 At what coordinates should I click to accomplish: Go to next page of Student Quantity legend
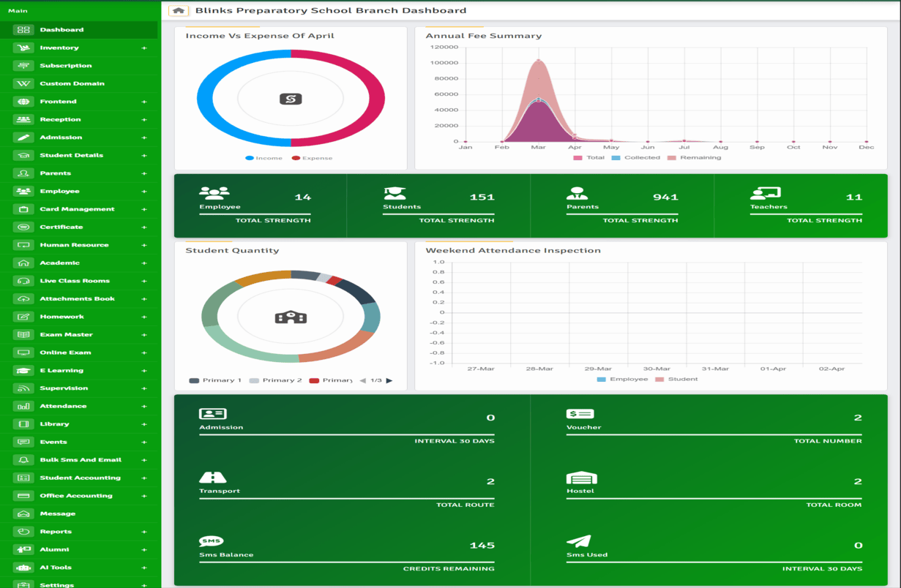tap(389, 381)
